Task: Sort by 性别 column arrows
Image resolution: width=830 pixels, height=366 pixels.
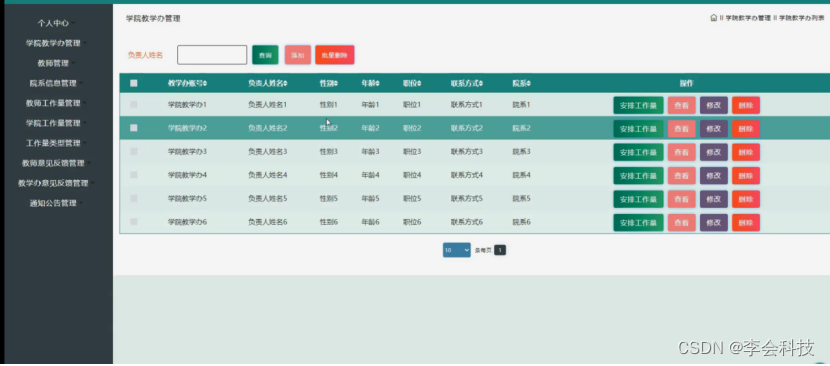Action: pos(336,84)
